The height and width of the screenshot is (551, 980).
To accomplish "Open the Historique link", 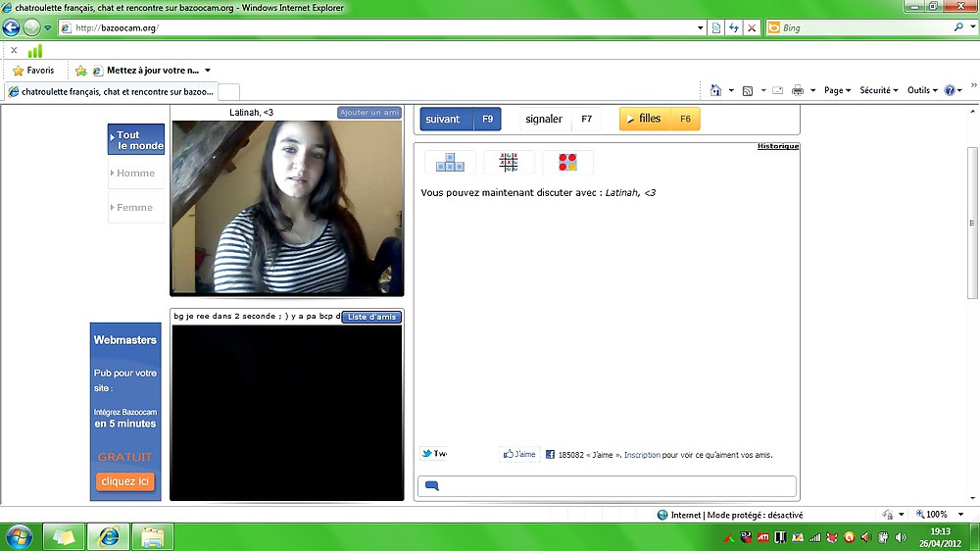I will tap(778, 146).
